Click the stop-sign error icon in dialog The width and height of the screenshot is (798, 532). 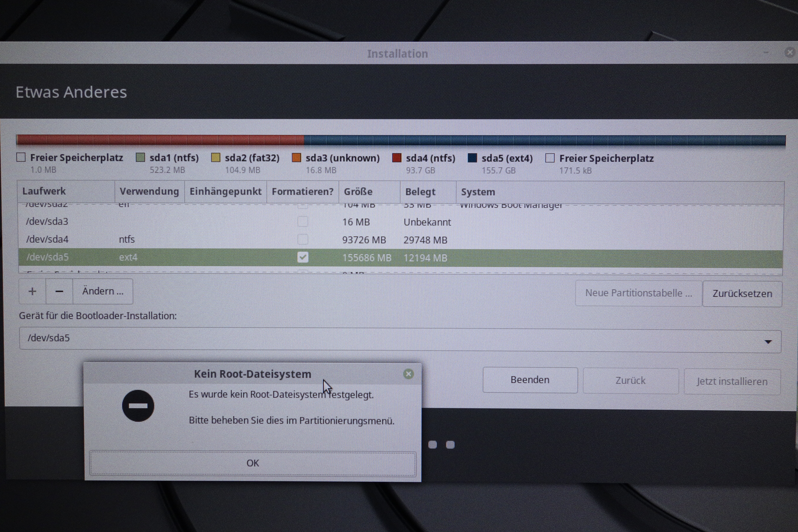click(138, 406)
